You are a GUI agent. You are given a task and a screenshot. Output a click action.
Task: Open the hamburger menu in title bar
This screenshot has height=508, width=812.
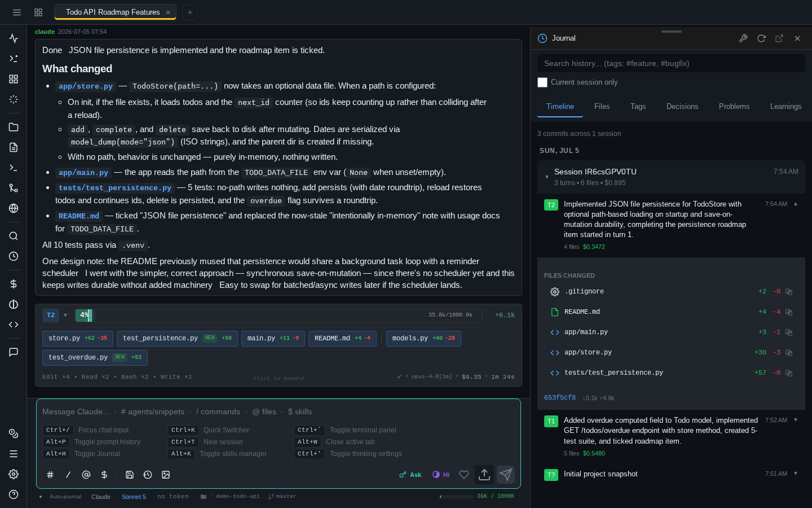17,12
